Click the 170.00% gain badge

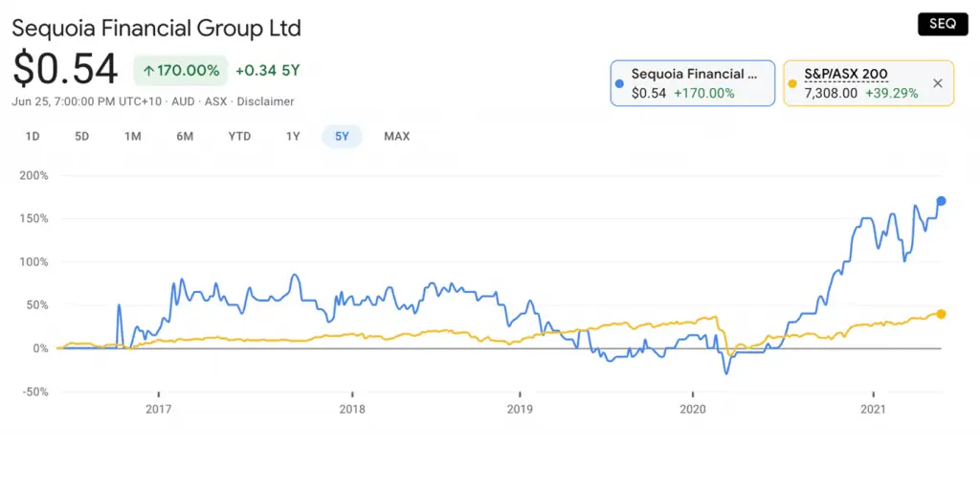point(181,71)
